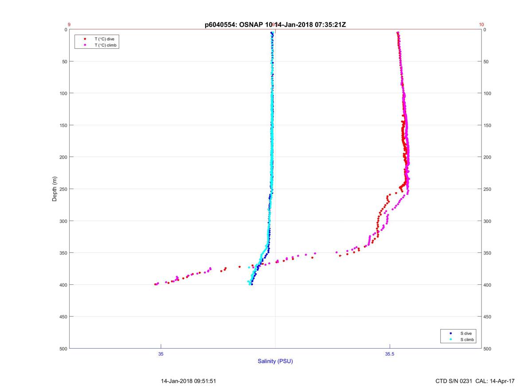
Task: Click the red temperature tick label 9
Action: pyautogui.click(x=69, y=25)
